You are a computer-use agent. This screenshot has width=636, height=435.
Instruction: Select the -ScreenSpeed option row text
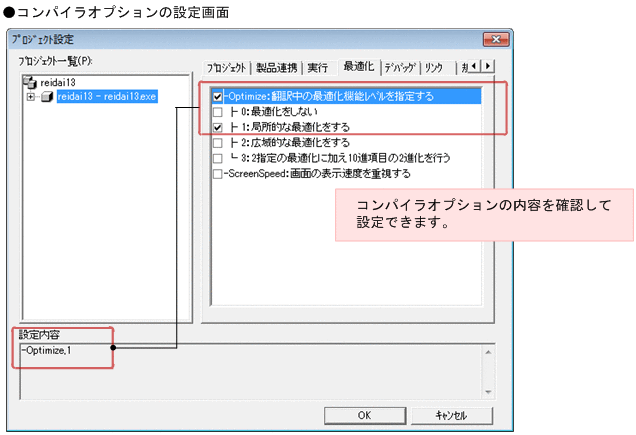coord(317,174)
